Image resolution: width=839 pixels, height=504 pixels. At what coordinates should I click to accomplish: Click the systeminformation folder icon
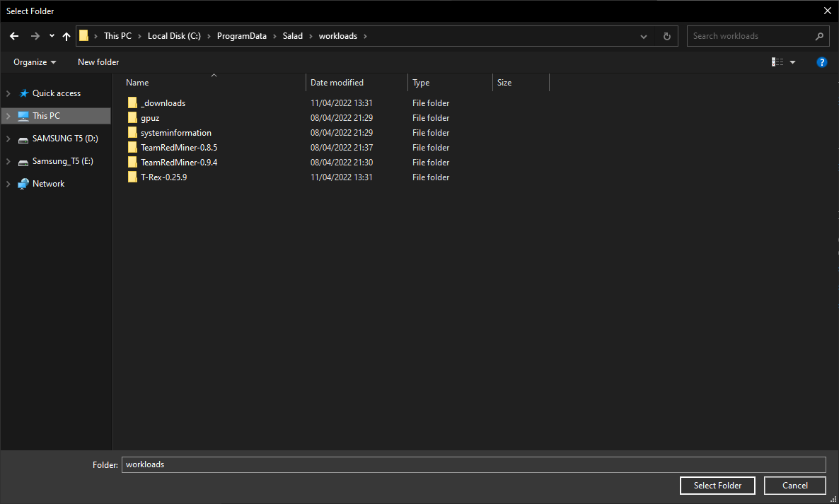tap(132, 133)
